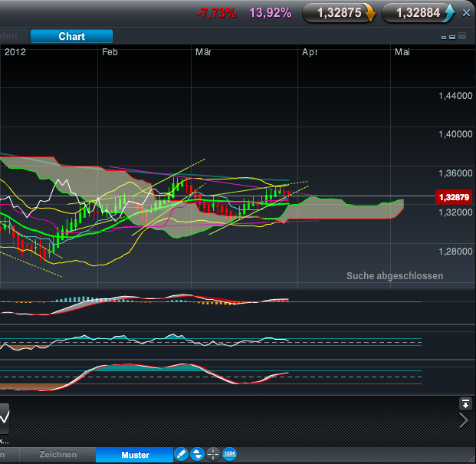The image size is (476, 464).
Task: Click the 1,44000 price axis label
Action: pos(455,96)
